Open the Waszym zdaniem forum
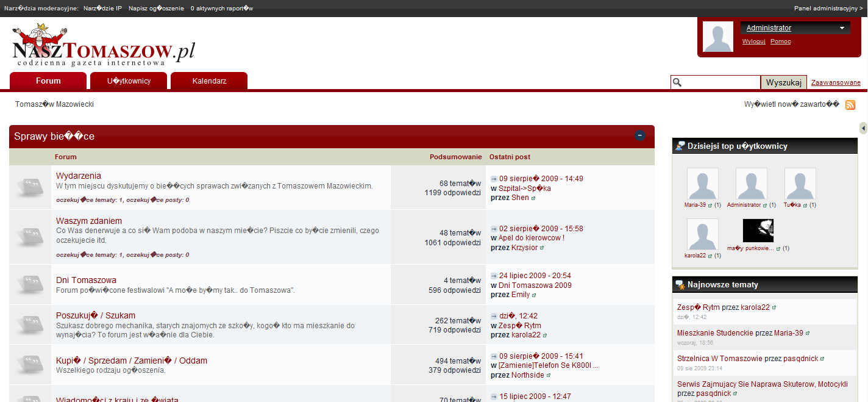 pyautogui.click(x=89, y=221)
